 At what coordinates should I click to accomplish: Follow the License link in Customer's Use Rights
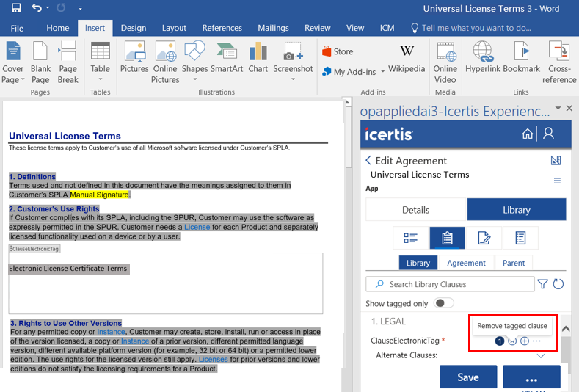[x=197, y=227]
